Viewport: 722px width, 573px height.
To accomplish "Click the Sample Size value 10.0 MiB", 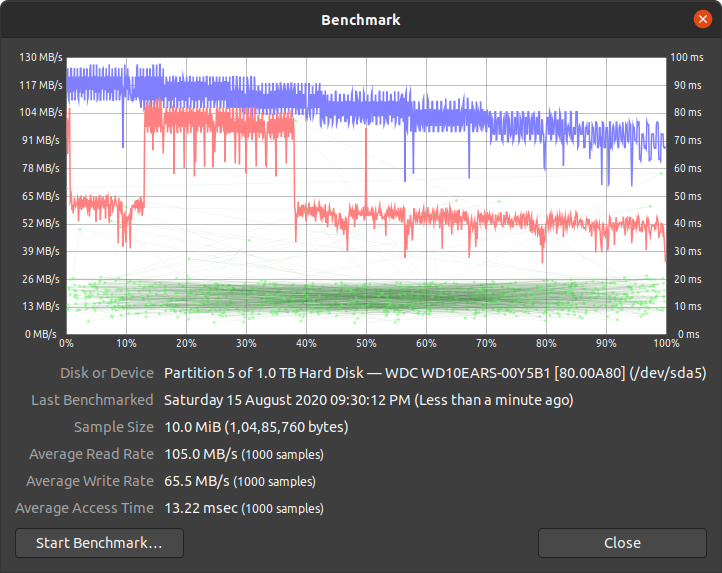I will coord(256,427).
